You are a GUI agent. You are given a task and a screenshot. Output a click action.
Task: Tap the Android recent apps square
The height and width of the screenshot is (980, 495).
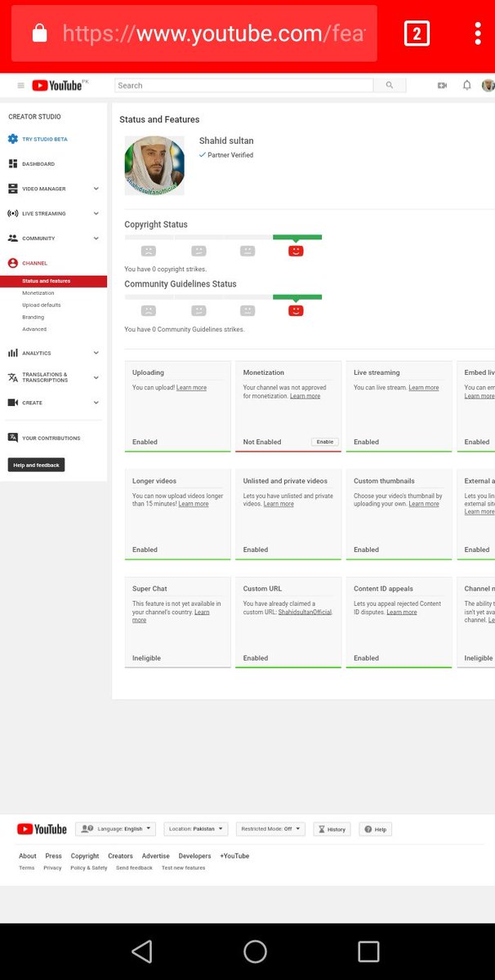[x=368, y=951]
